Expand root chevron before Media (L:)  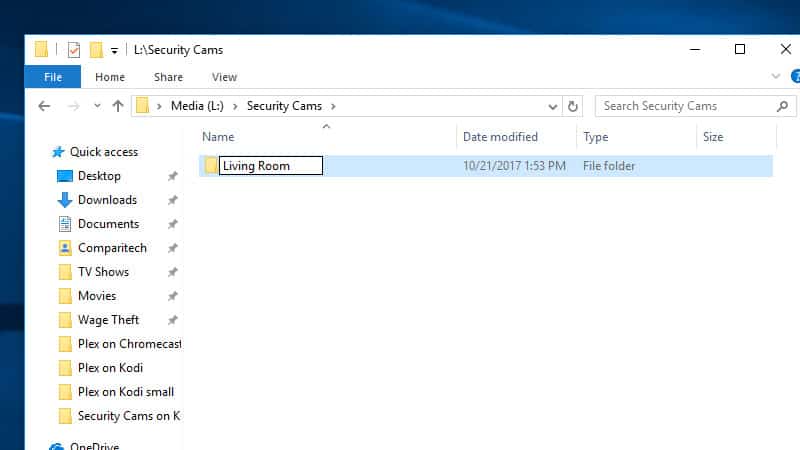(159, 107)
